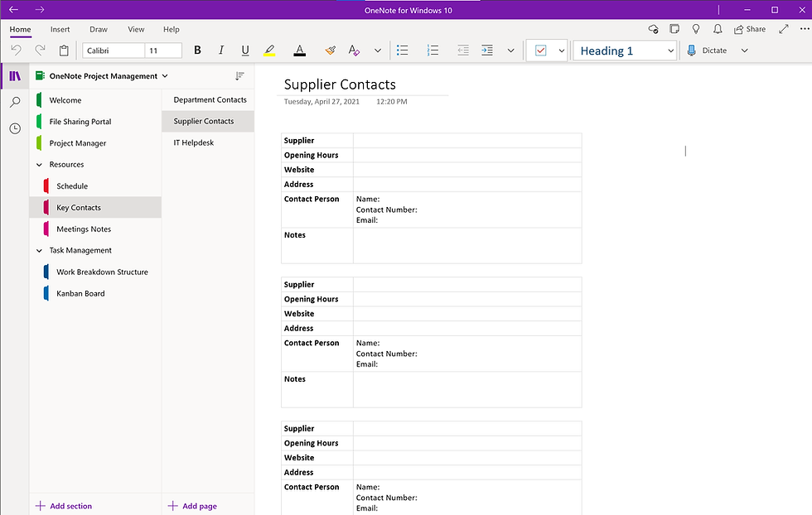This screenshot has height=515, width=812.
Task: Insert a bulleted list
Action: click(x=403, y=51)
